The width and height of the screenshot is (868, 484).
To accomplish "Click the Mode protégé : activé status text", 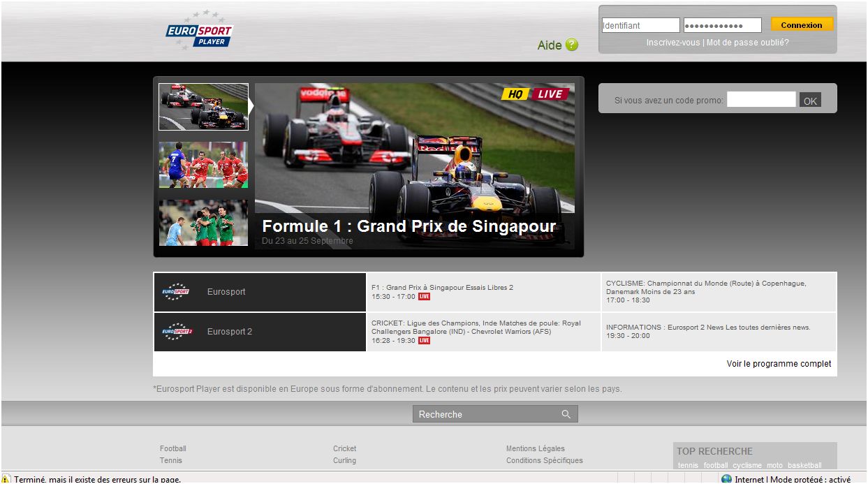I will coord(811,479).
